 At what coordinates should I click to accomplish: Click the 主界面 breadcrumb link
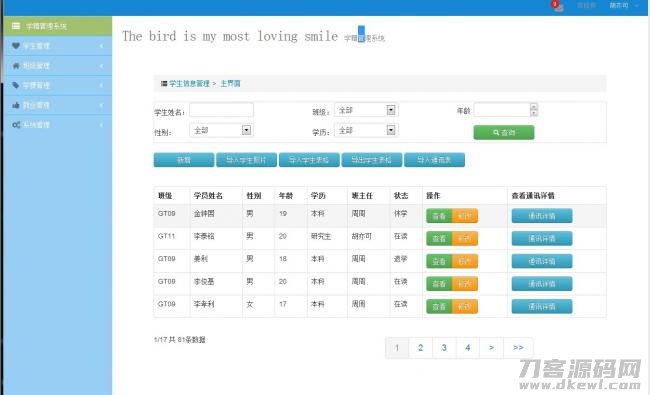(230, 84)
